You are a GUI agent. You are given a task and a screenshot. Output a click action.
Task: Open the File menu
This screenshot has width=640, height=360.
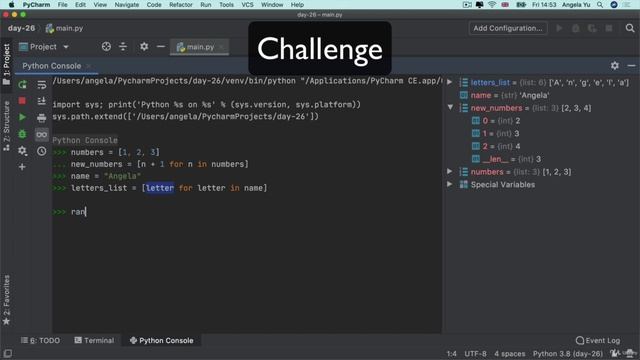(x=62, y=4)
